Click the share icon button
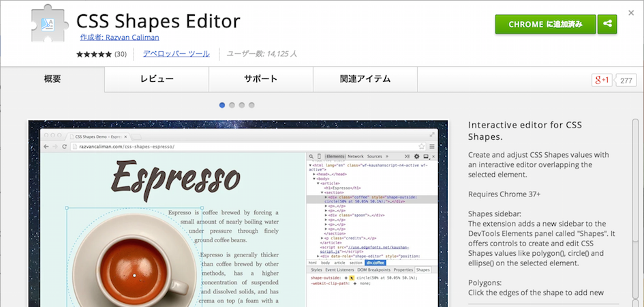Image resolution: width=644 pixels, height=307 pixels. point(607,25)
